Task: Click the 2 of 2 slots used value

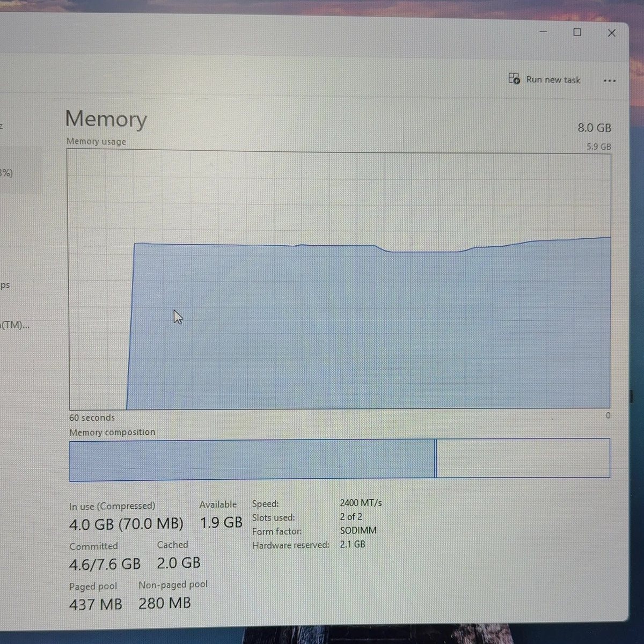Action: point(351,516)
